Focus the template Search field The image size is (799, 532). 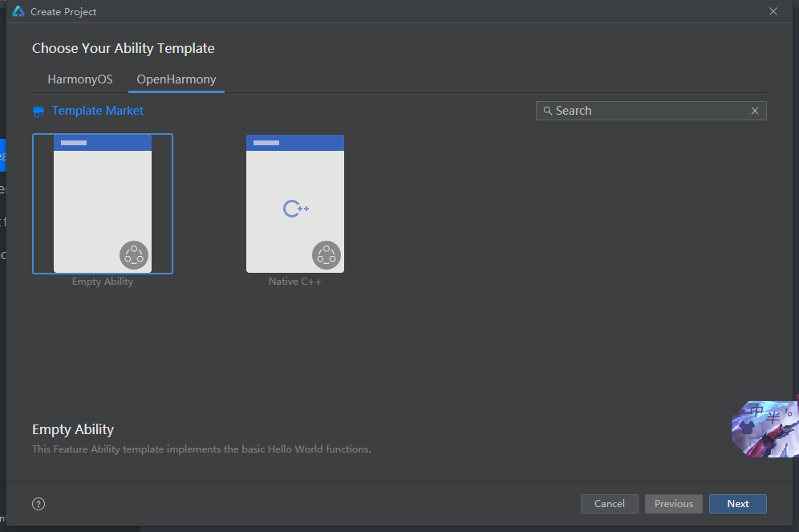[651, 111]
